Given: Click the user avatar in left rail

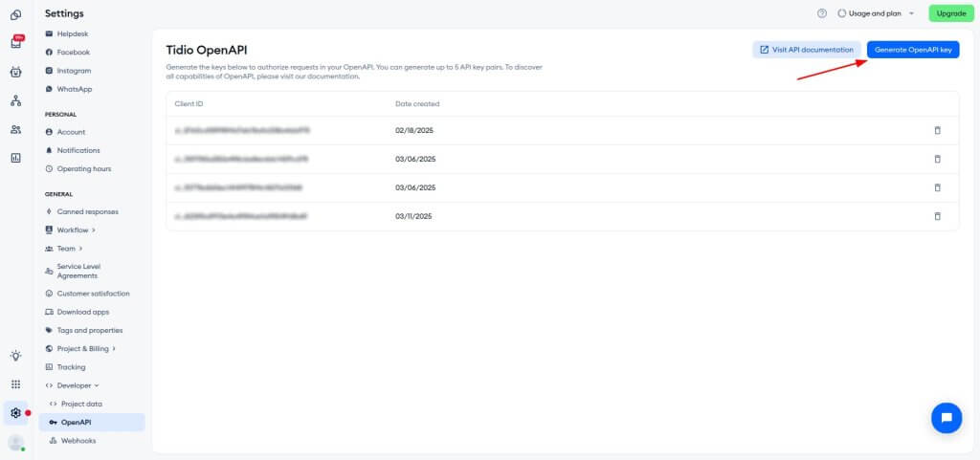Looking at the screenshot, I should pos(16,443).
